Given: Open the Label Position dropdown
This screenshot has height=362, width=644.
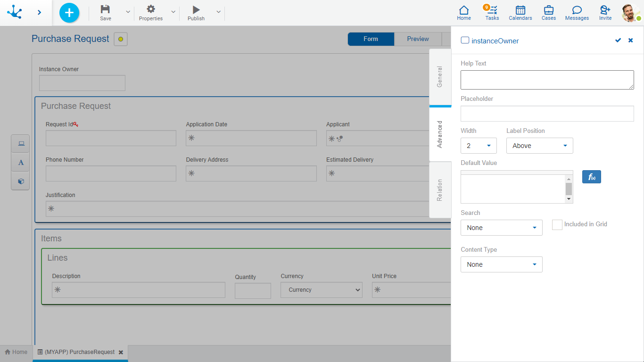Looking at the screenshot, I should click(x=539, y=146).
